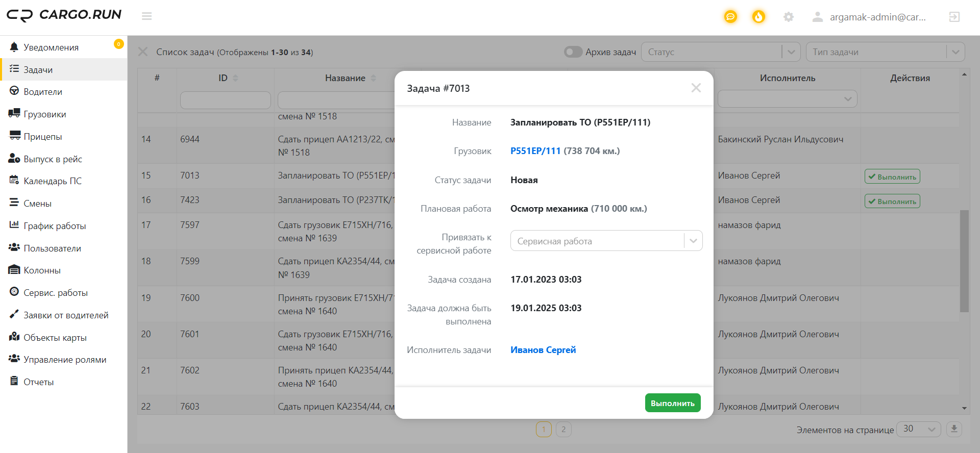
Task: Click the yellow chat messages icon
Action: point(730,17)
